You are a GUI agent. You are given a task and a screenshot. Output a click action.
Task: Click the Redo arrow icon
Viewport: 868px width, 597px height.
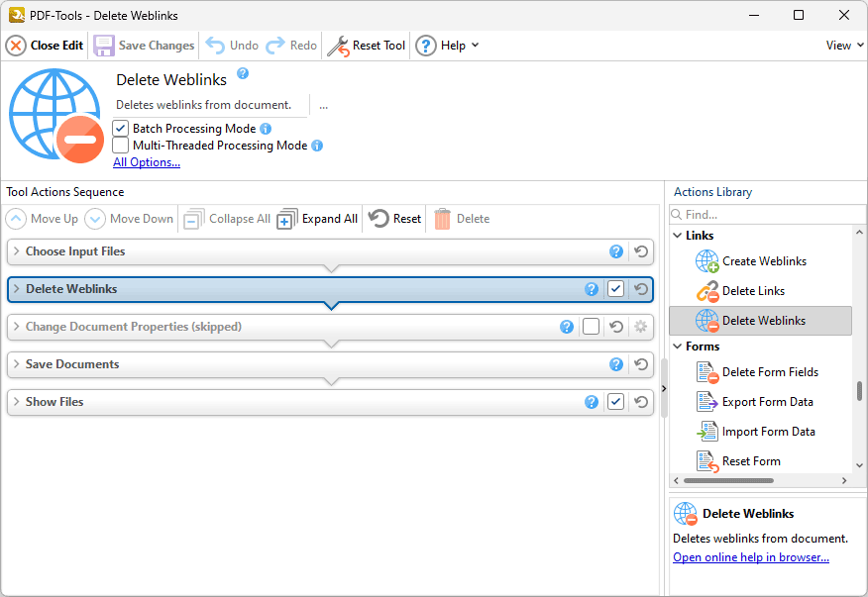click(274, 46)
